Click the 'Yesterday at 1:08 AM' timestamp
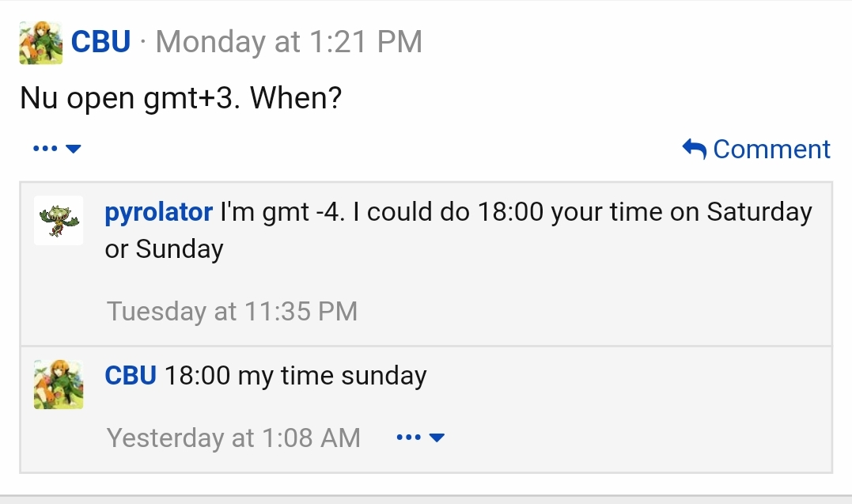This screenshot has height=504, width=852. coord(233,438)
